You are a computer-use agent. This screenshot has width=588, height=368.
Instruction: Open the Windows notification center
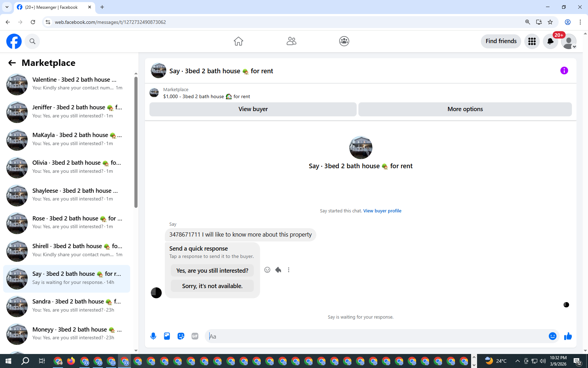(578, 361)
